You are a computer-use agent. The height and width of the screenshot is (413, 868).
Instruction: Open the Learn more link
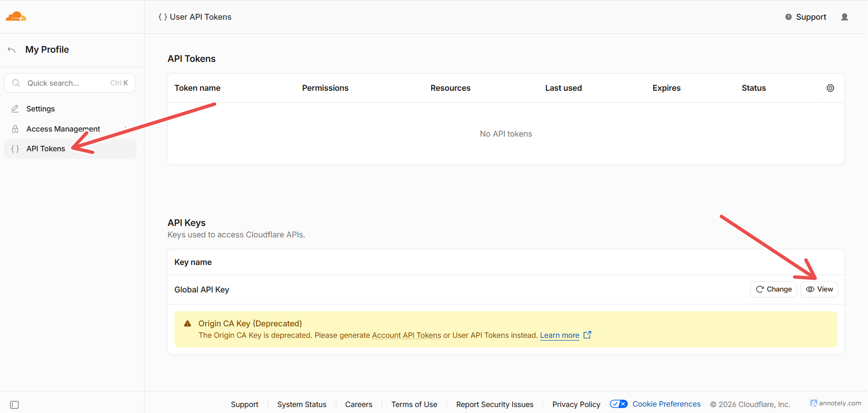coord(559,335)
